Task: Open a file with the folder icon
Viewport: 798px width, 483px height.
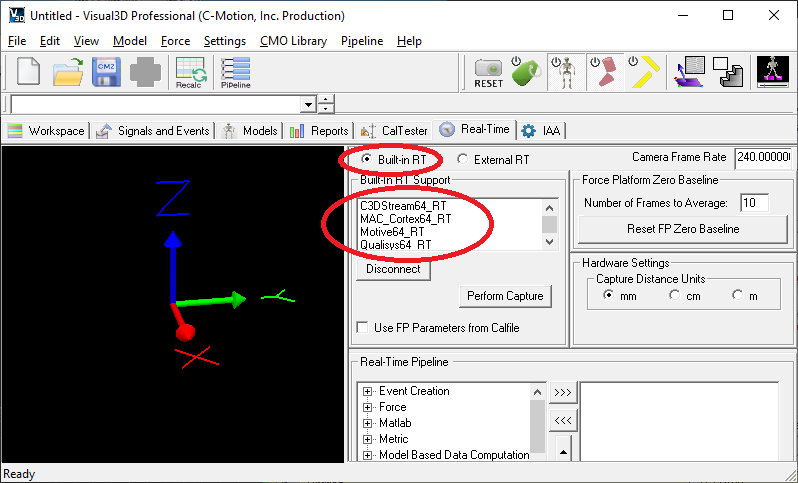Action: (69, 71)
